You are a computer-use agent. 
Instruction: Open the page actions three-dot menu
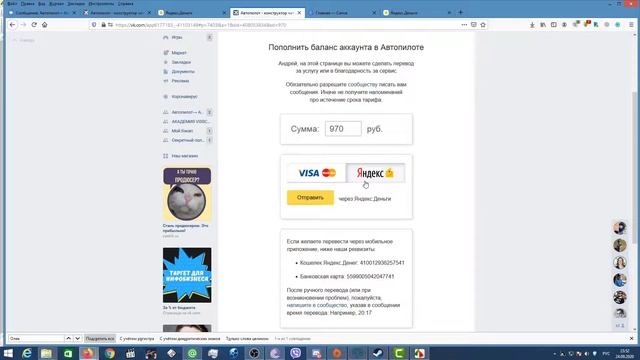point(464,25)
